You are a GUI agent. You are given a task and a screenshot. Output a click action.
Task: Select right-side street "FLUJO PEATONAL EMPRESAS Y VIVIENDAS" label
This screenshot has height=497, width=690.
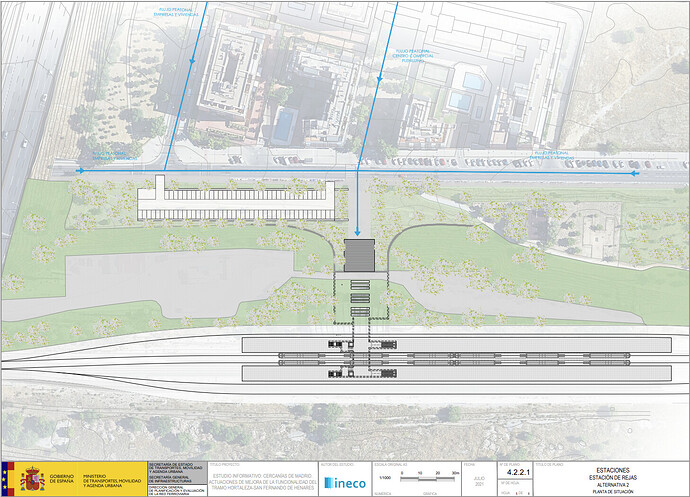tap(552, 155)
